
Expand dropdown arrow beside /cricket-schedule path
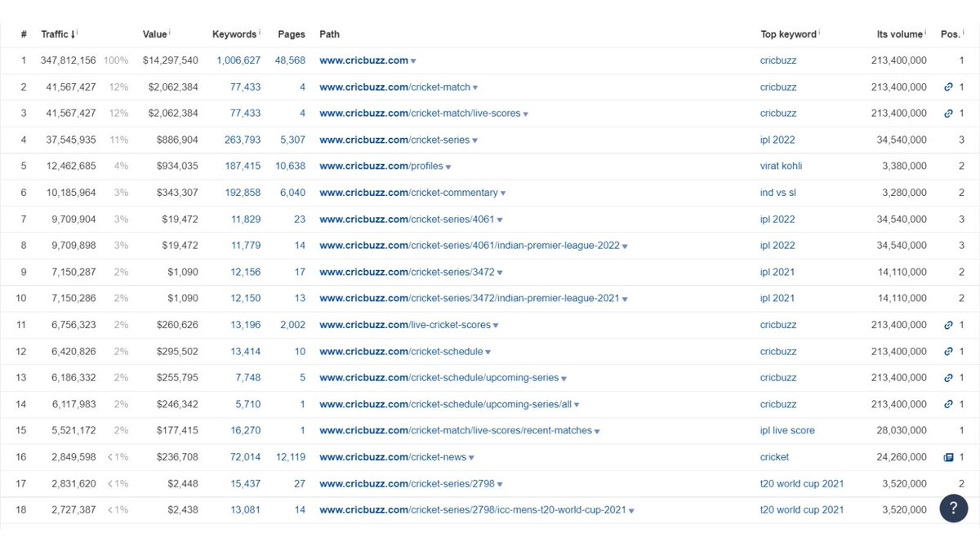pos(488,352)
